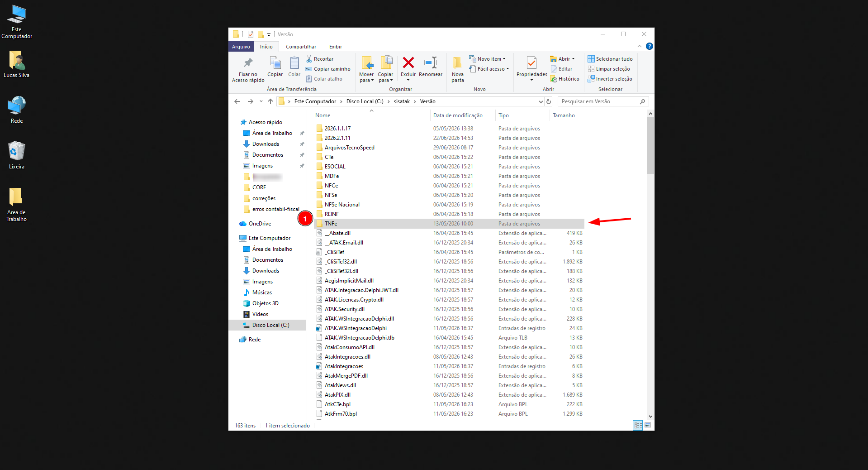Create a Nova pasta
This screenshot has height=470, width=868.
pos(458,69)
